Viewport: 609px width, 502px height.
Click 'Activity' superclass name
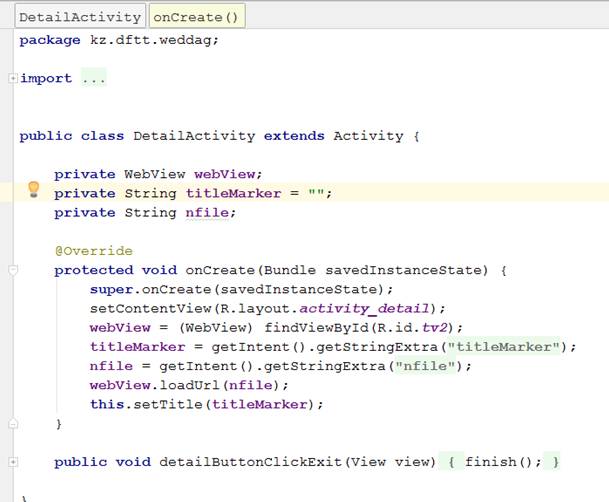click(x=368, y=136)
